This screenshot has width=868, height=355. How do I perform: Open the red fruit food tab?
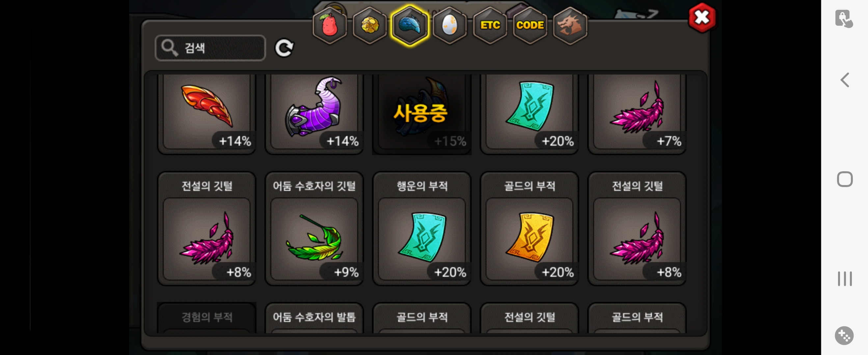330,26
